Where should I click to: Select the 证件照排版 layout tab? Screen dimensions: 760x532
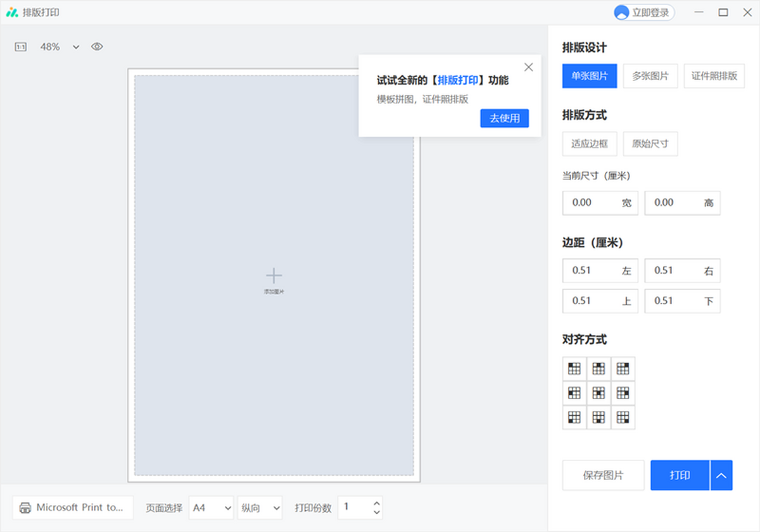click(714, 76)
